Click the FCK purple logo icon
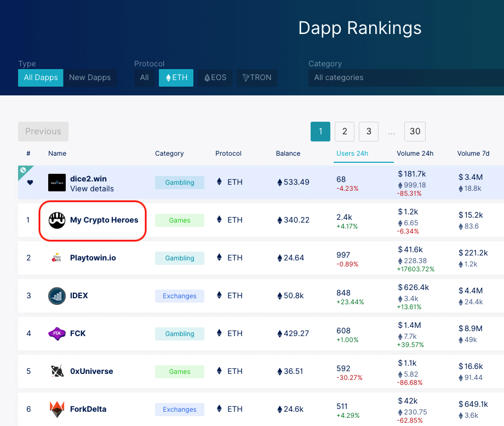504x426 pixels. [57, 333]
